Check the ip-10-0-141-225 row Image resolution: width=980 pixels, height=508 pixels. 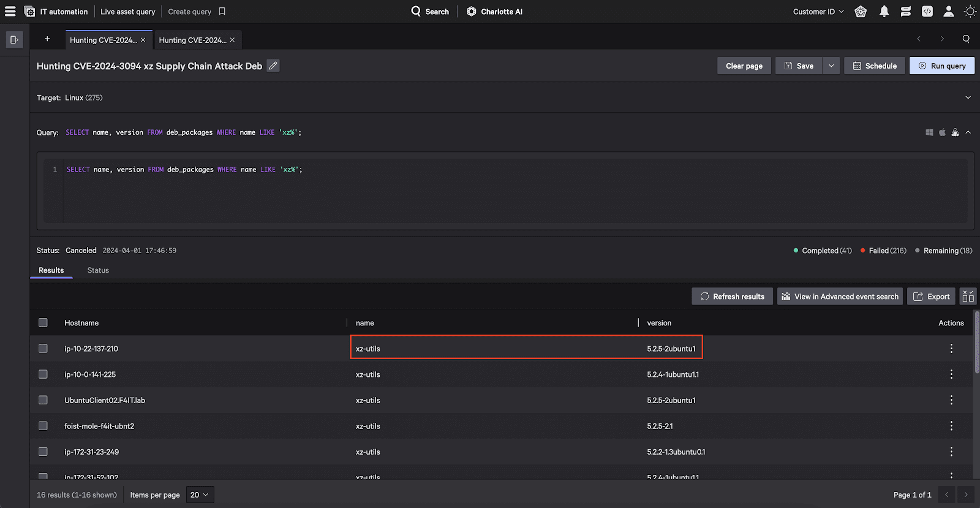[43, 374]
